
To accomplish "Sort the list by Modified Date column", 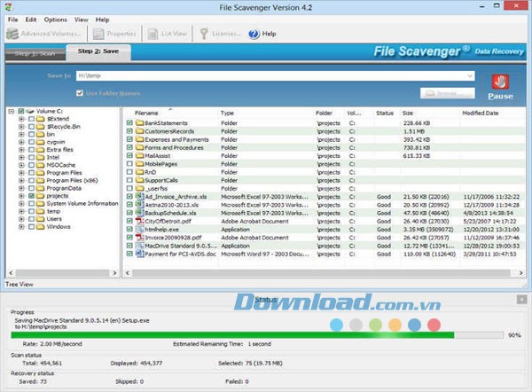I will coord(480,113).
